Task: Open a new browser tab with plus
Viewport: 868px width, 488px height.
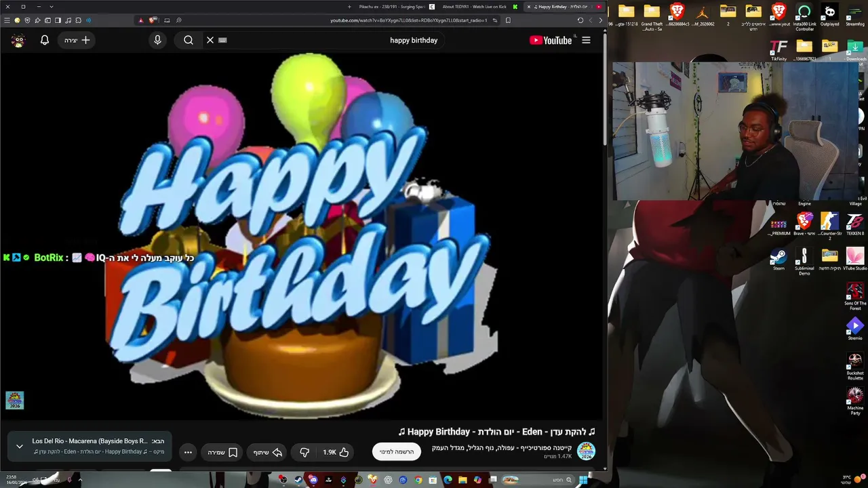Action: pyautogui.click(x=349, y=7)
